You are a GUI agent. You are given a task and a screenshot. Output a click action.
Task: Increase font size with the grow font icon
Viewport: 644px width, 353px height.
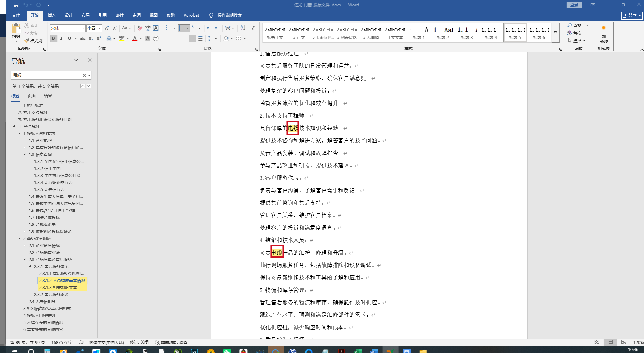[x=107, y=28]
